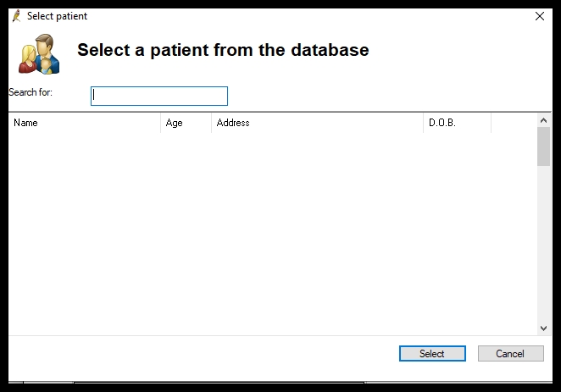
Task: Sort the list by Name column
Action: pyautogui.click(x=85, y=123)
